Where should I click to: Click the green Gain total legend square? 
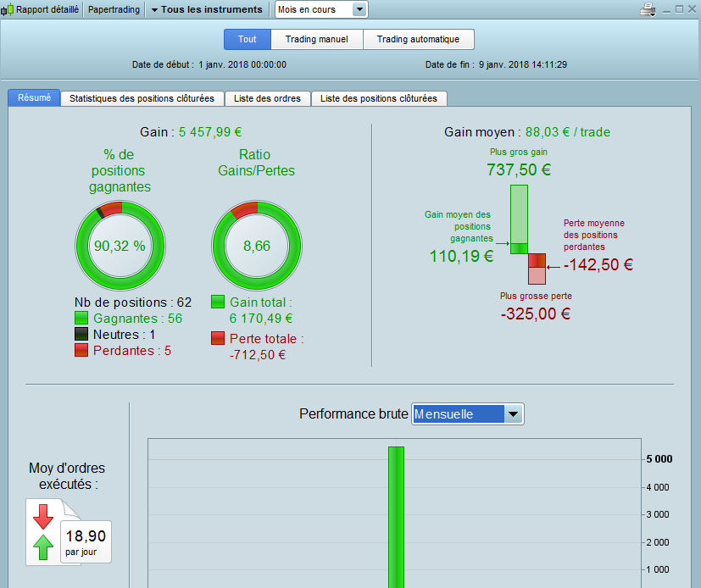218,302
